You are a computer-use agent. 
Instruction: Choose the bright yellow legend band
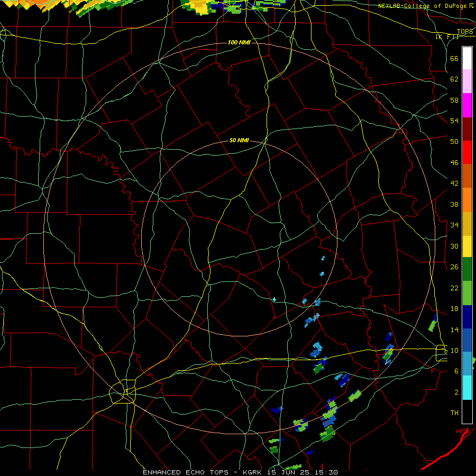467,246
